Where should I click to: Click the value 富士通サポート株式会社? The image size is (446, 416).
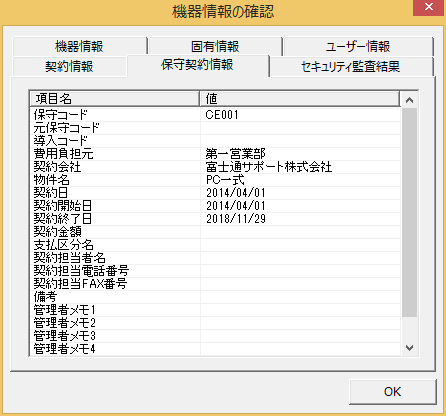[269, 167]
